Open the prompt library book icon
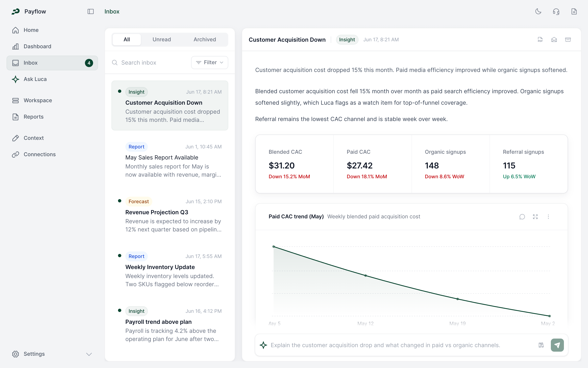This screenshot has width=588, height=368. [x=541, y=345]
